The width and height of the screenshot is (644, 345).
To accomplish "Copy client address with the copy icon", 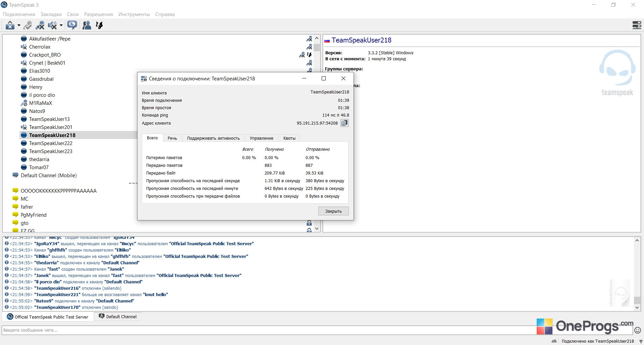I will pyautogui.click(x=344, y=123).
